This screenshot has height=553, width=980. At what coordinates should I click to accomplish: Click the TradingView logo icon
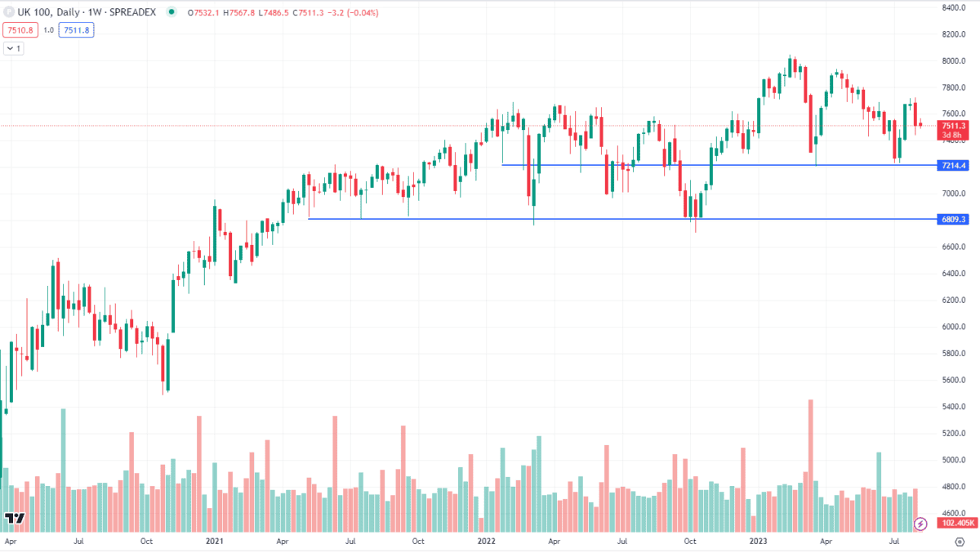tap(14, 518)
